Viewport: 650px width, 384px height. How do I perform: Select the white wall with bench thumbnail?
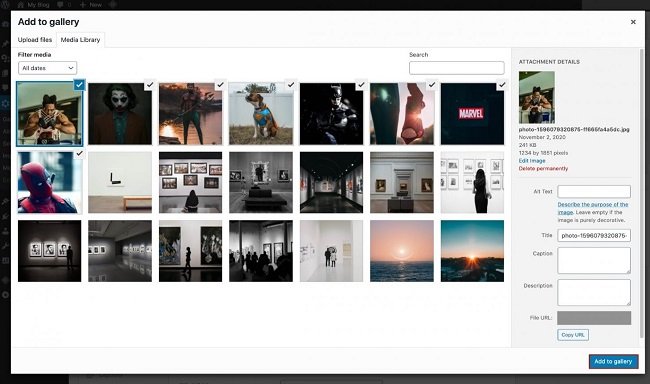point(120,182)
